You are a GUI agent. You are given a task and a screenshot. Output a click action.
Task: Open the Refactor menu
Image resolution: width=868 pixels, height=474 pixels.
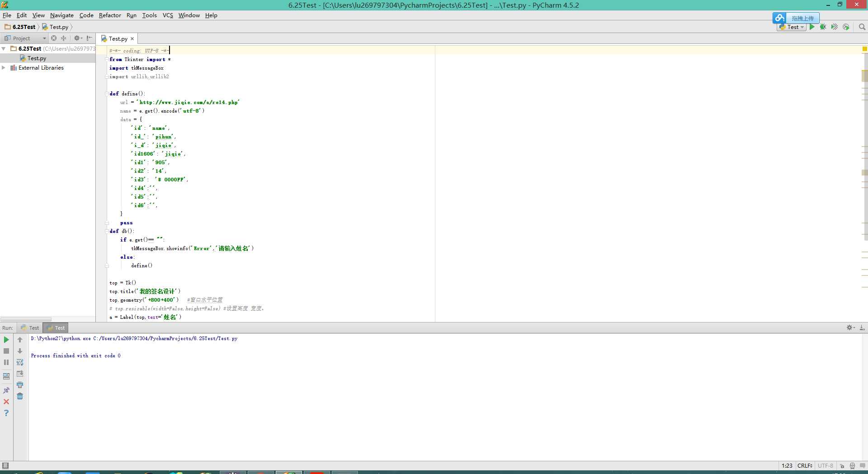point(110,15)
